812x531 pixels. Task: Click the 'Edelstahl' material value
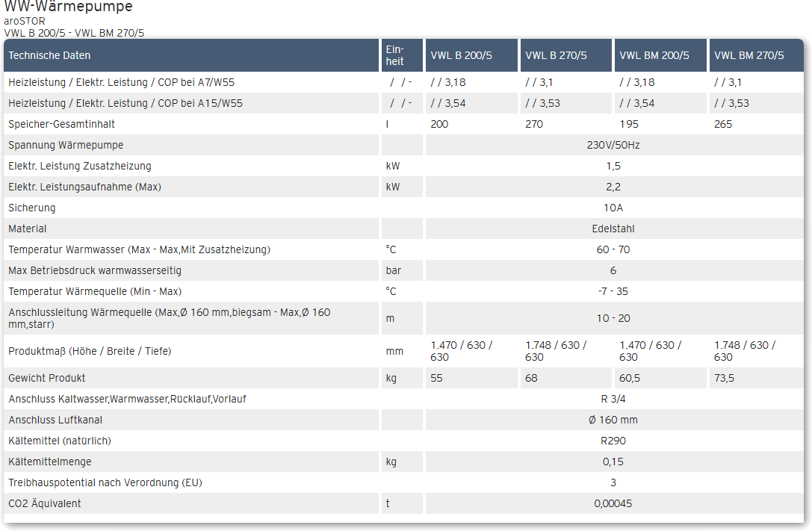click(x=613, y=229)
